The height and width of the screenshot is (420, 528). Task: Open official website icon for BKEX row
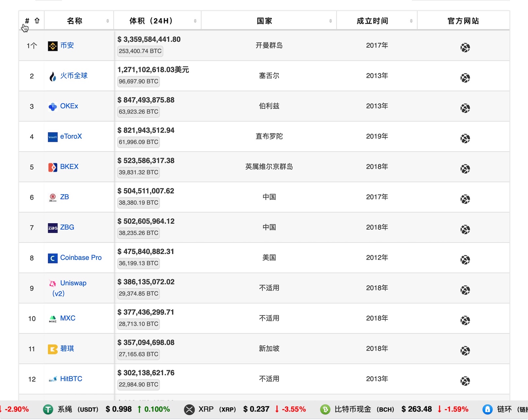pyautogui.click(x=465, y=169)
